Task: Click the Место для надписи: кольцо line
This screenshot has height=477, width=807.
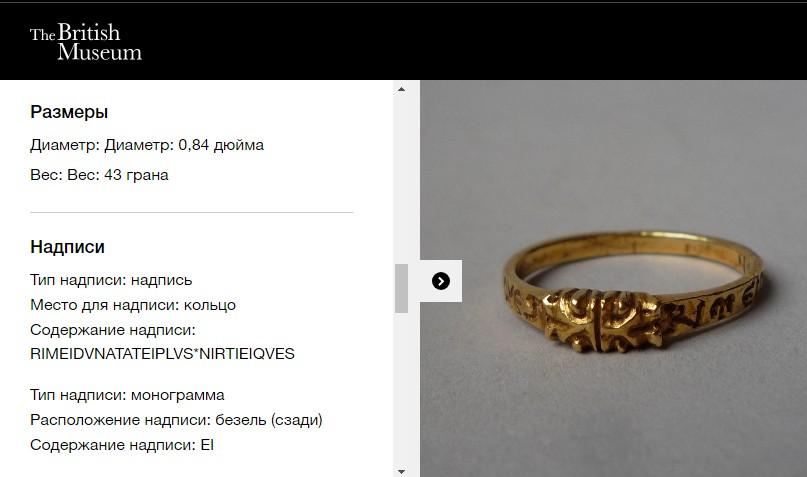Action: point(133,305)
